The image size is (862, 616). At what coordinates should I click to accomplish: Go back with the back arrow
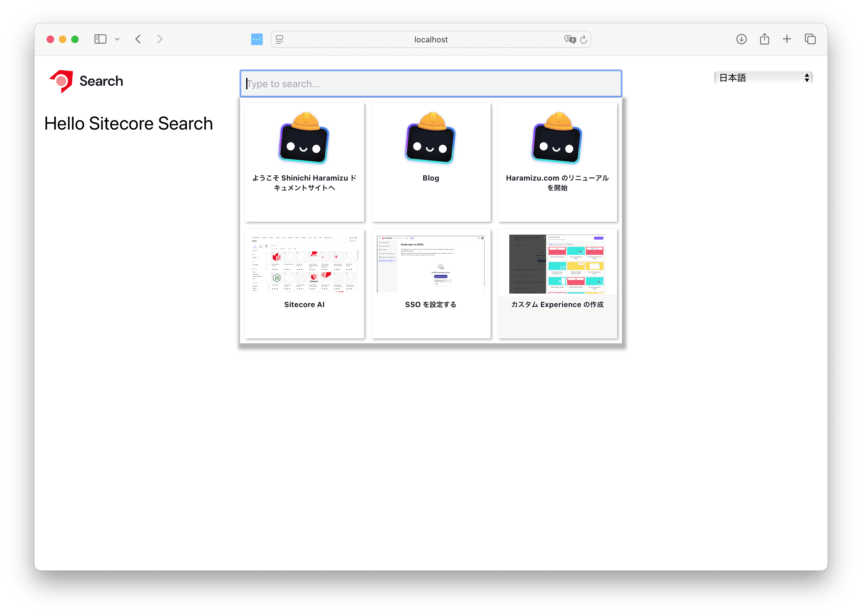click(138, 39)
